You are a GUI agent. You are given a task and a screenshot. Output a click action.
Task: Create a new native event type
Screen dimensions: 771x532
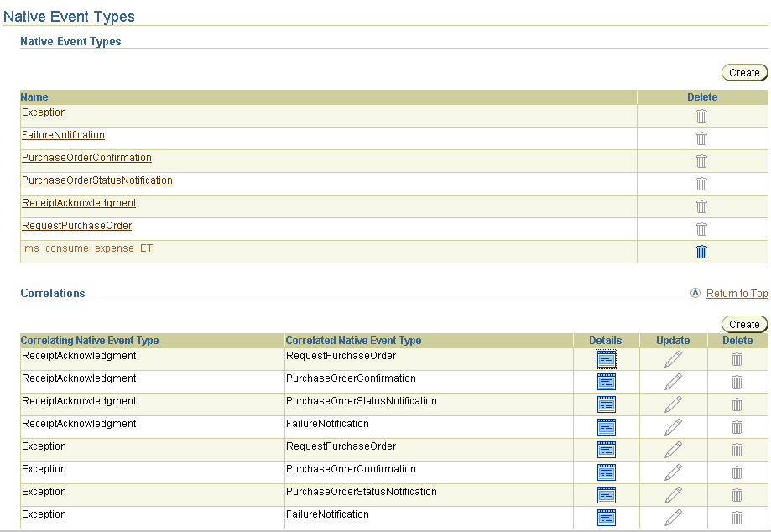pos(744,73)
